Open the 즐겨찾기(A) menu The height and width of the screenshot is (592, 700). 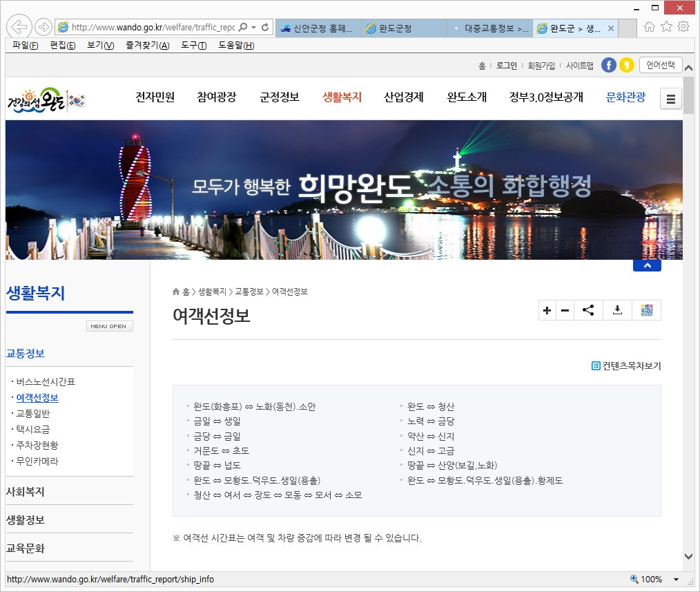(x=147, y=45)
